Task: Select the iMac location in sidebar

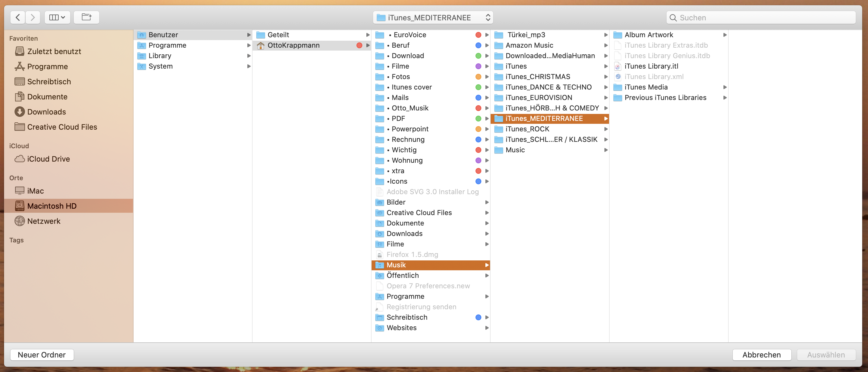Action: click(x=35, y=191)
